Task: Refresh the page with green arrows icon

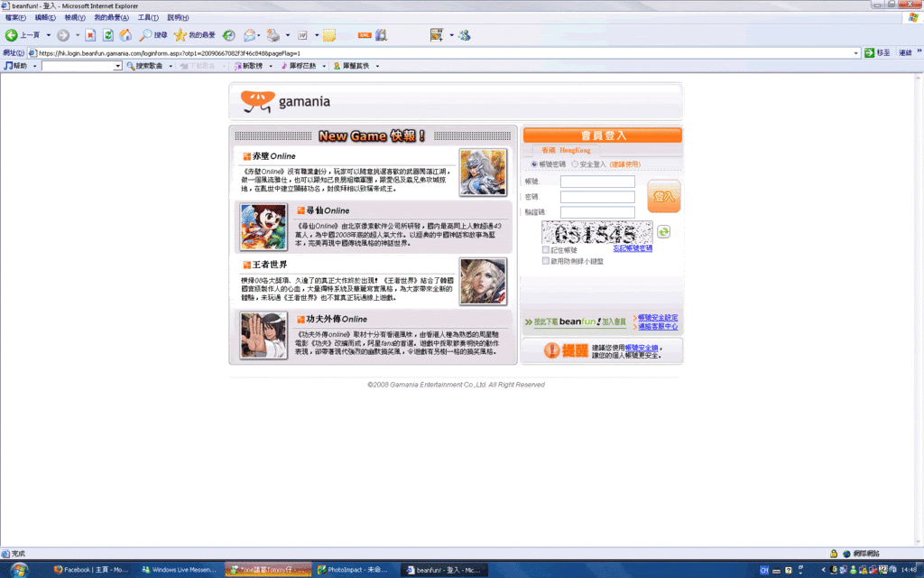Action: pyautogui.click(x=108, y=35)
